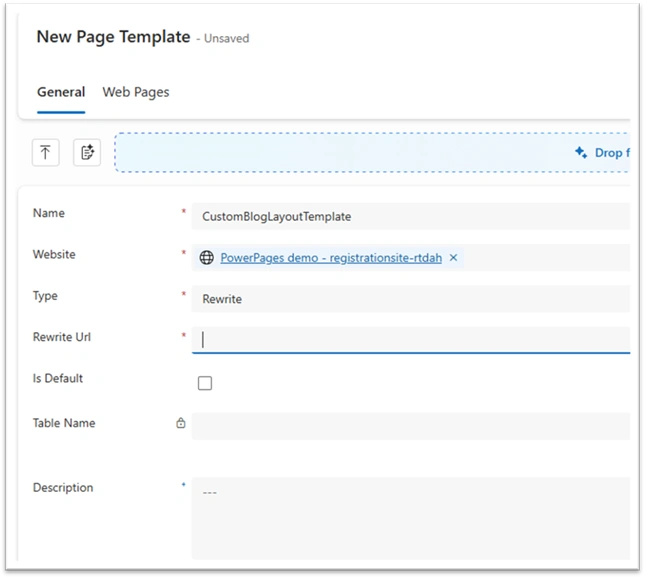Viewport: 646px width, 578px height.
Task: Switch to the General tab
Action: coord(61,92)
